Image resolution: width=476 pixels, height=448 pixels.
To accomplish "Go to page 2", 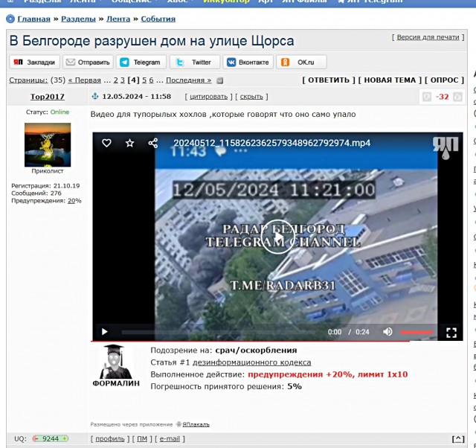I will click(116, 80).
